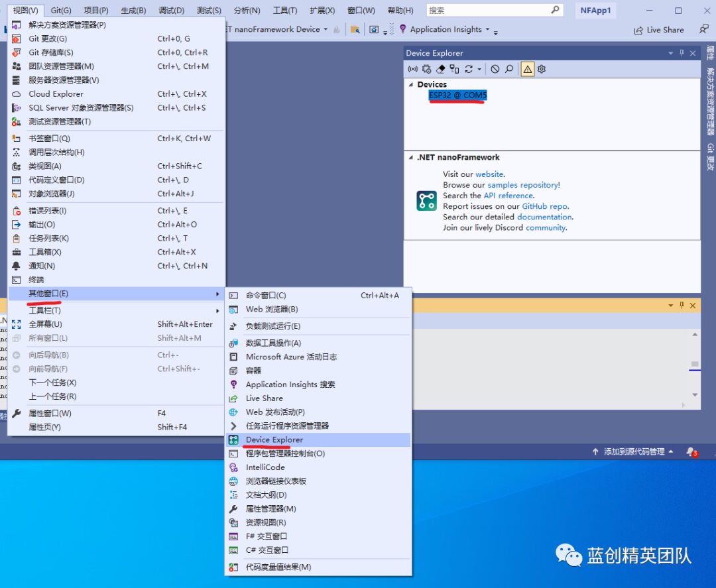Toggle auto-hide pin on Device Explorer

pyautogui.click(x=682, y=53)
